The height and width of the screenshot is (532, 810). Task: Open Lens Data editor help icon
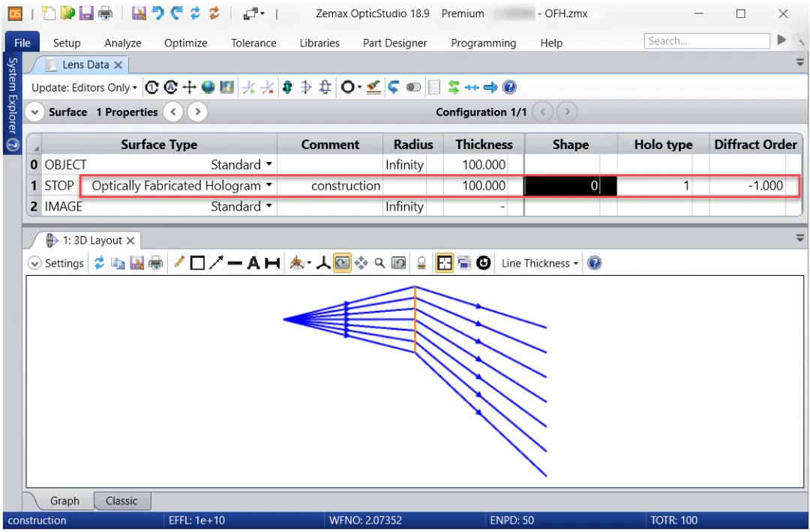tap(510, 88)
